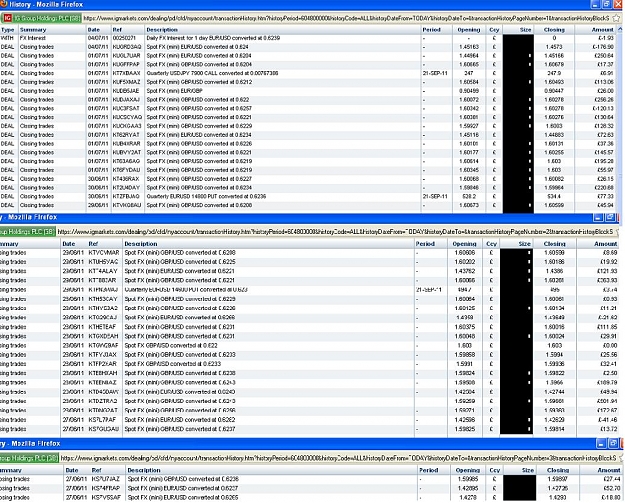Click the Amount header in top window
This screenshot has width=625, height=503.
(x=602, y=29)
